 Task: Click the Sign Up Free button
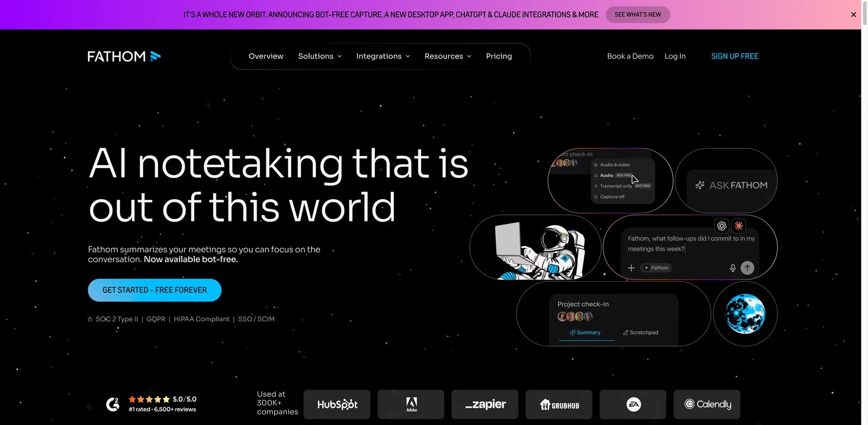(x=735, y=56)
